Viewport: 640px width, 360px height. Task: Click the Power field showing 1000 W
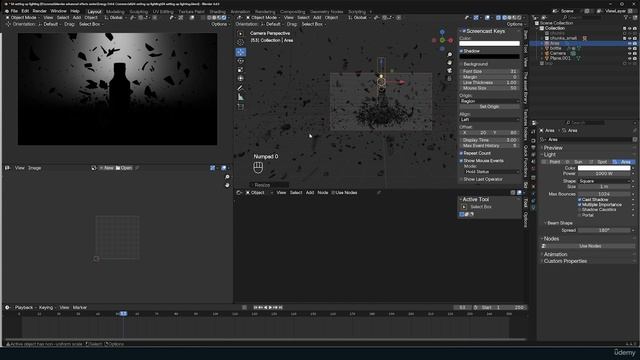tap(604, 173)
